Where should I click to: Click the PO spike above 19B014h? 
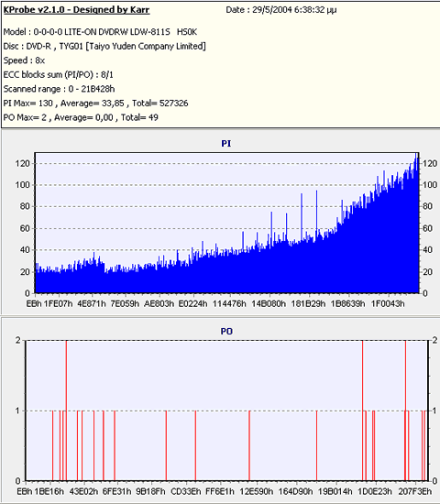[x=316, y=446]
